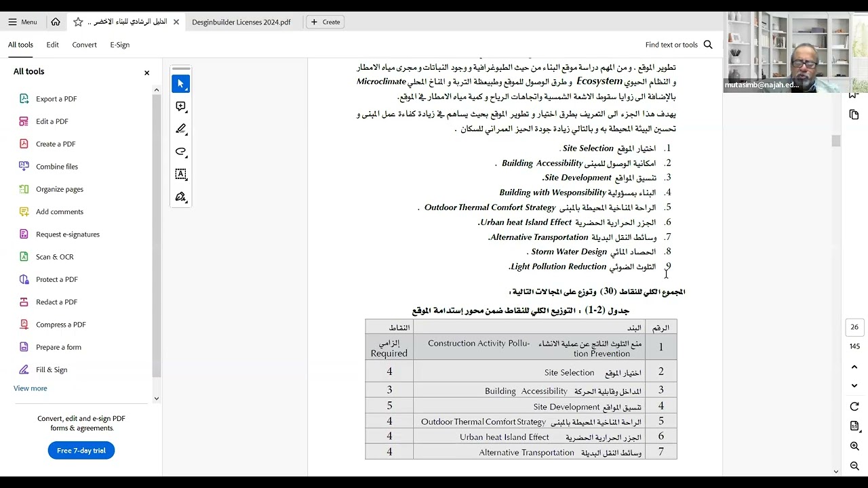This screenshot has height=488, width=868.
Task: Open the Create a PDF tool
Action: click(x=56, y=144)
